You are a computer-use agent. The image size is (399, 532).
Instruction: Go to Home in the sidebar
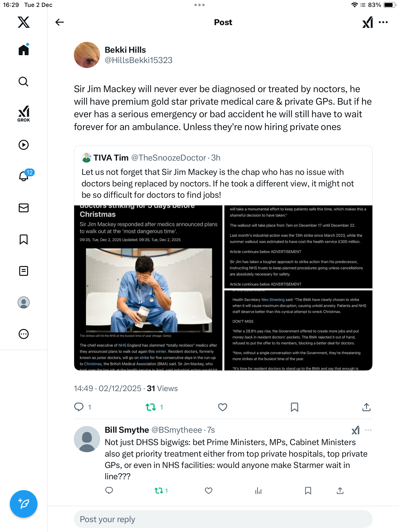(24, 50)
